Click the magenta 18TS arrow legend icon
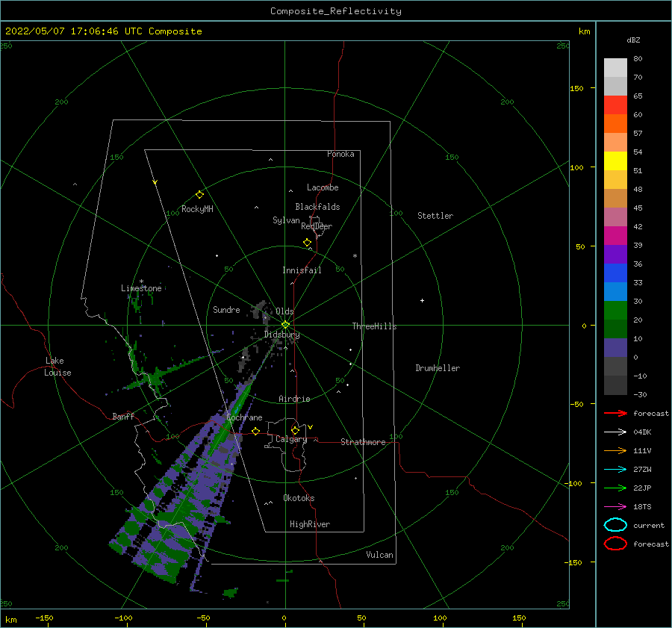Screen dimensions: 672x628 tap(615, 507)
